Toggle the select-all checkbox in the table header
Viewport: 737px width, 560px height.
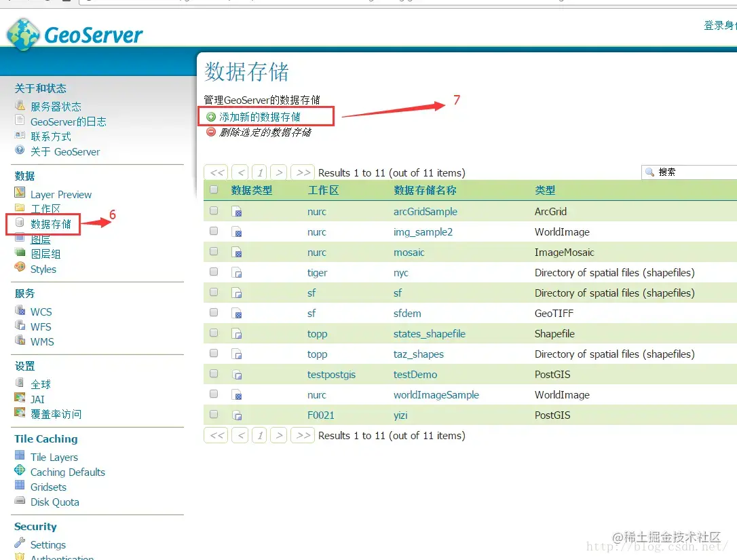click(212, 190)
